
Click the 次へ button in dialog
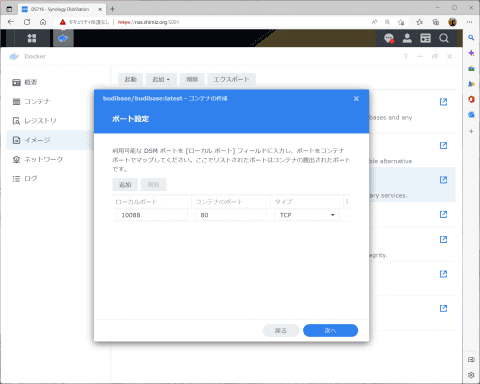pyautogui.click(x=330, y=330)
